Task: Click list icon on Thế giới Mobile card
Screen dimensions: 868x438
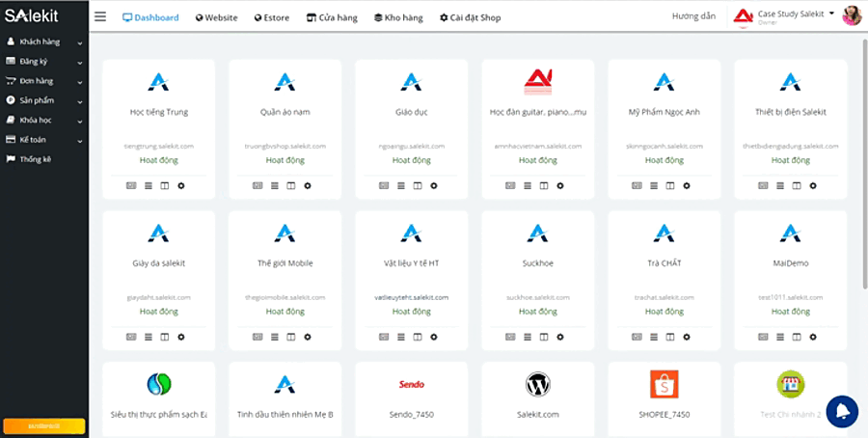Action: [x=275, y=337]
